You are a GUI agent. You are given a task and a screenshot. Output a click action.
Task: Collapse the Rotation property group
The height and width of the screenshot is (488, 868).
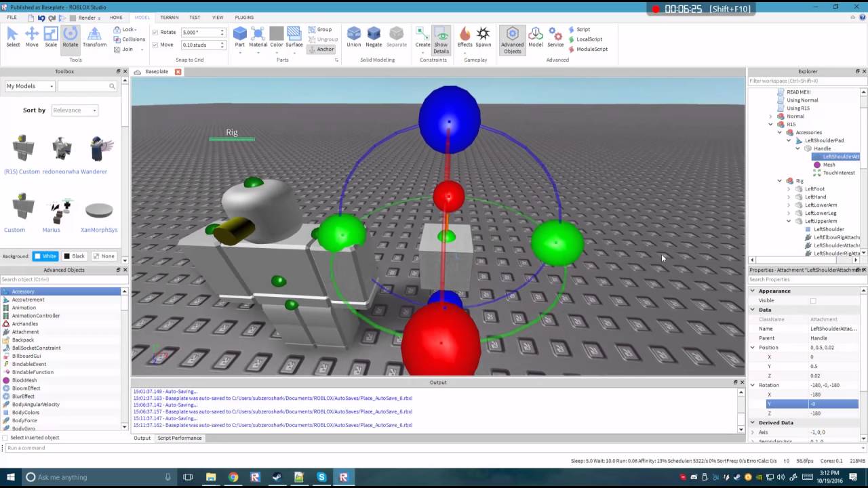[752, 385]
